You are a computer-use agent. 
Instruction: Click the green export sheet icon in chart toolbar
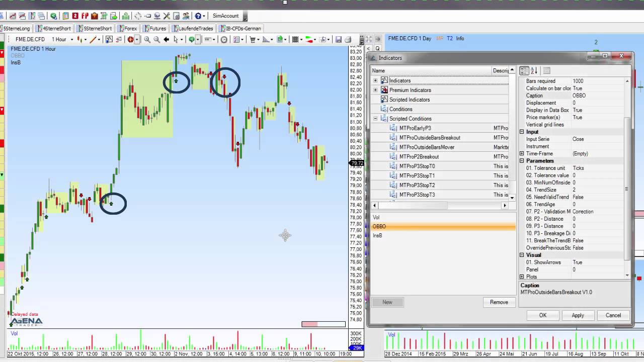pos(279,39)
